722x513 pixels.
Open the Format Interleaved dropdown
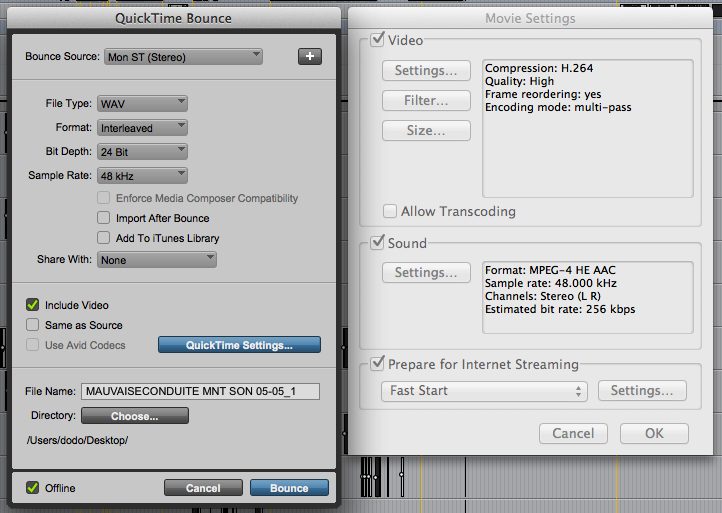142,127
